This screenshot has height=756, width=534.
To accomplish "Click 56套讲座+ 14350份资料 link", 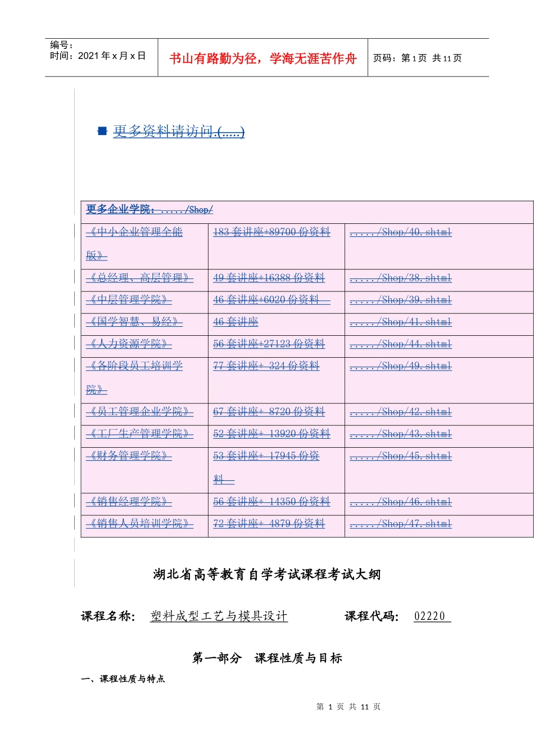I will coord(272,502).
